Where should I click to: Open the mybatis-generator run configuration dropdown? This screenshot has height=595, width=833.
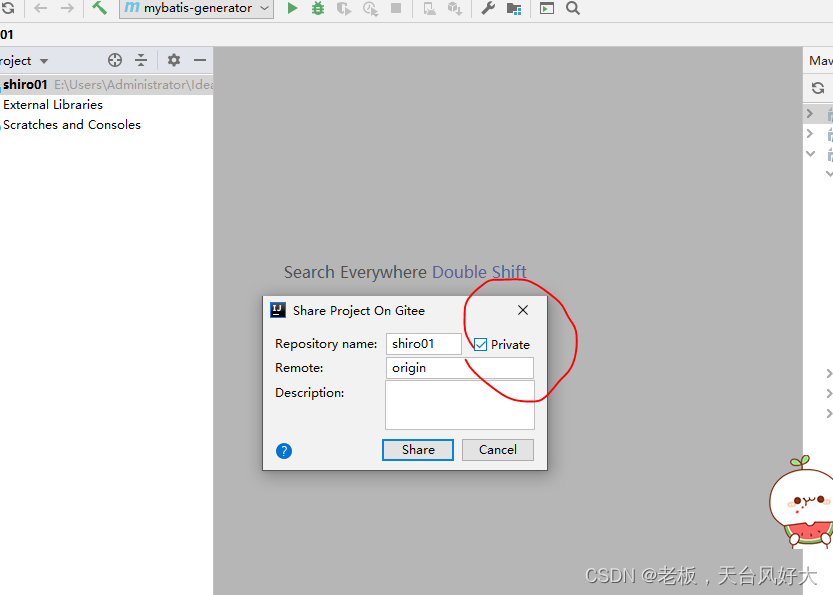(197, 8)
